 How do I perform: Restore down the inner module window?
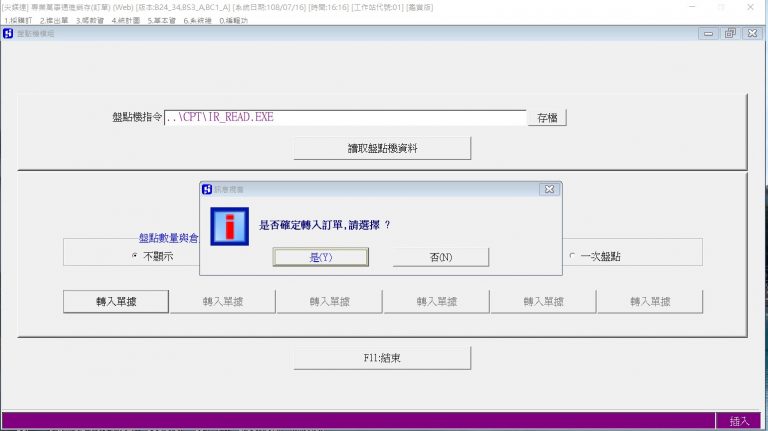point(730,33)
